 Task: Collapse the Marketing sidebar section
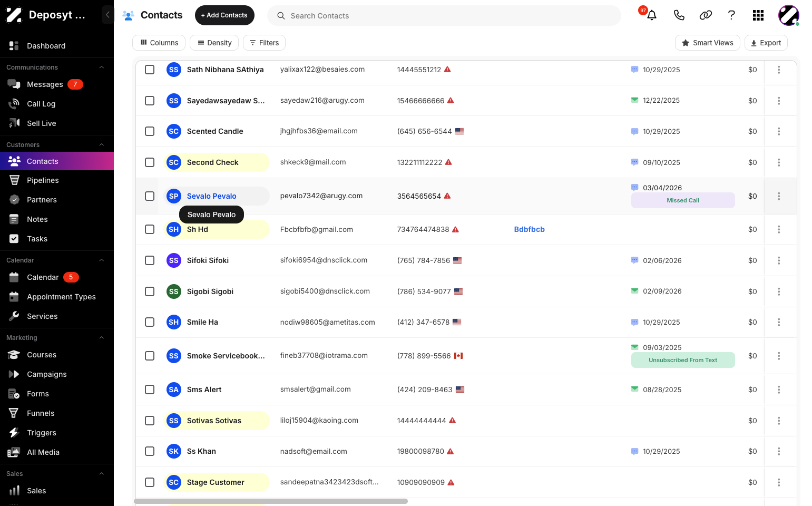(x=102, y=338)
